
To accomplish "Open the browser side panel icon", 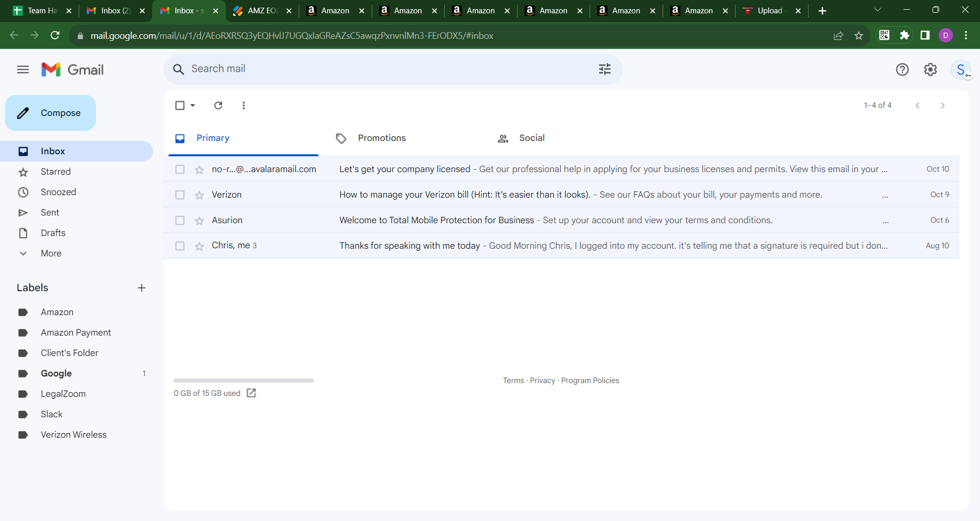I will (925, 35).
